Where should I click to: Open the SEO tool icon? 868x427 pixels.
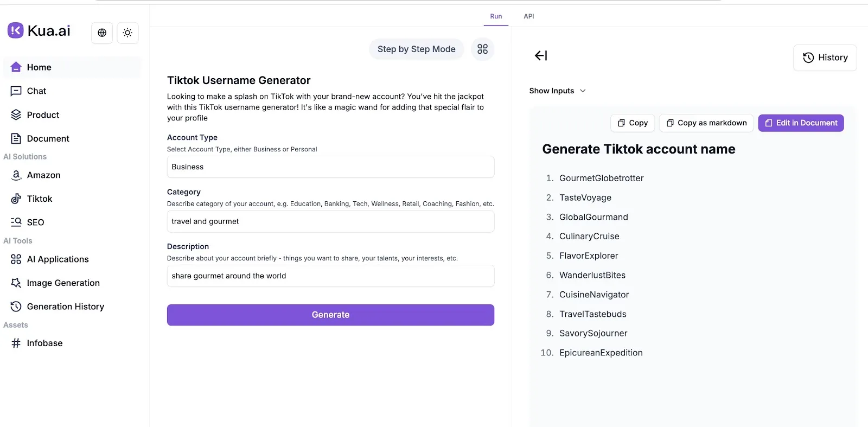point(16,222)
